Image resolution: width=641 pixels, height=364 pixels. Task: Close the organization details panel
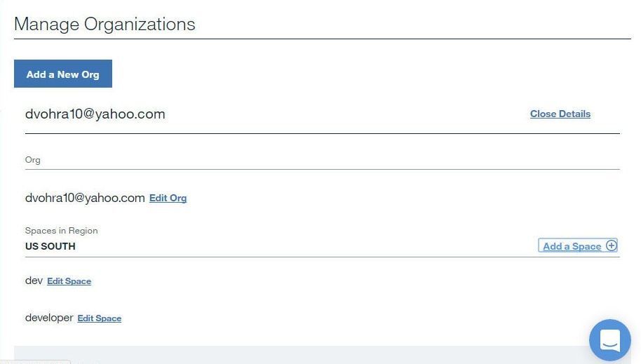(x=560, y=114)
